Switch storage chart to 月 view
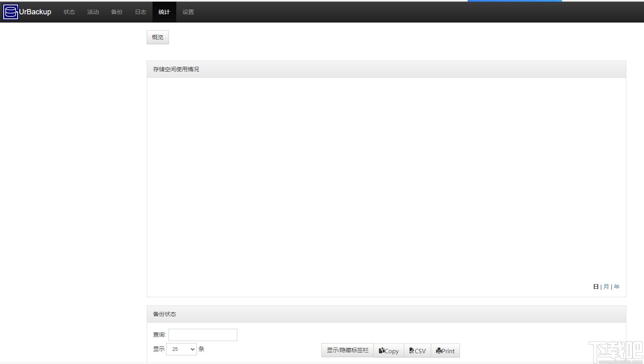Screen dimensions: 644x364 click(606, 287)
